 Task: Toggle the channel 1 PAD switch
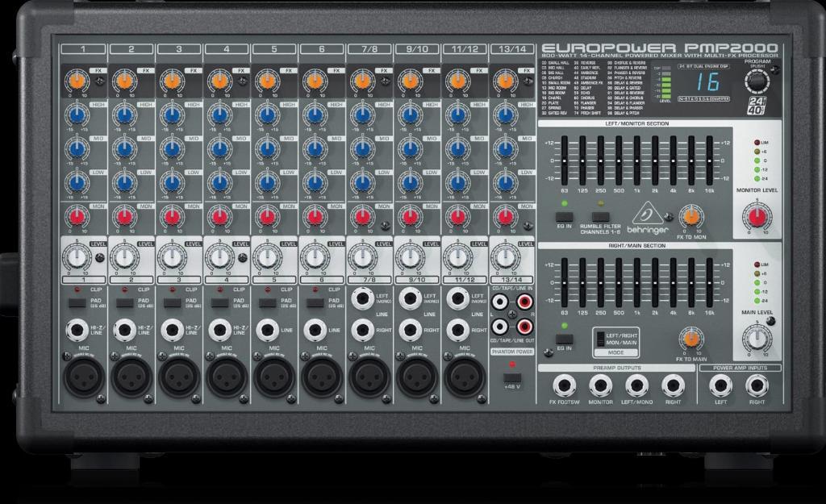point(77,303)
